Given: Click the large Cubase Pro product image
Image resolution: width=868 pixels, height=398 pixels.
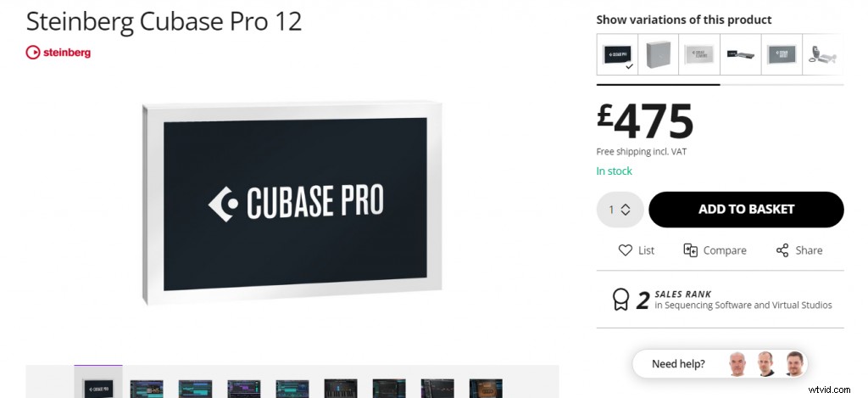Looking at the screenshot, I should coord(292,203).
